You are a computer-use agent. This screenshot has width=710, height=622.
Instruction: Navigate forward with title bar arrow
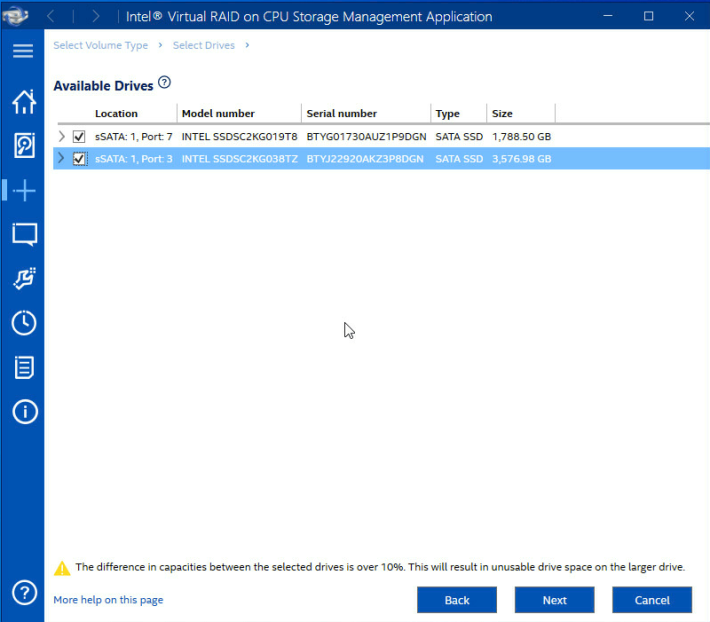[96, 17]
